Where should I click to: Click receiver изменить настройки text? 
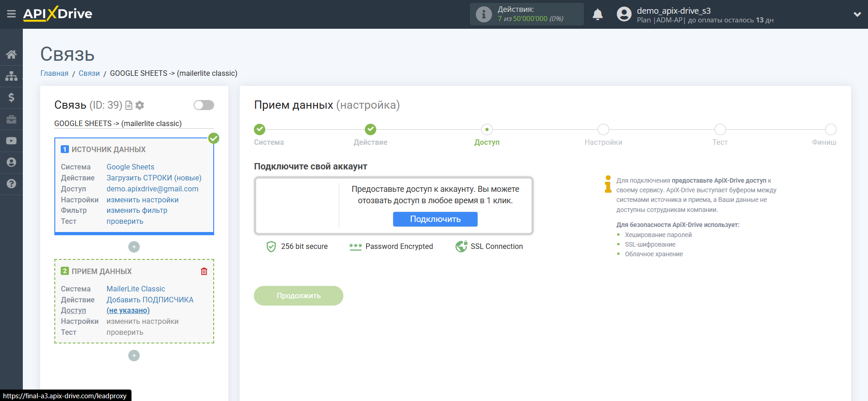(x=142, y=322)
